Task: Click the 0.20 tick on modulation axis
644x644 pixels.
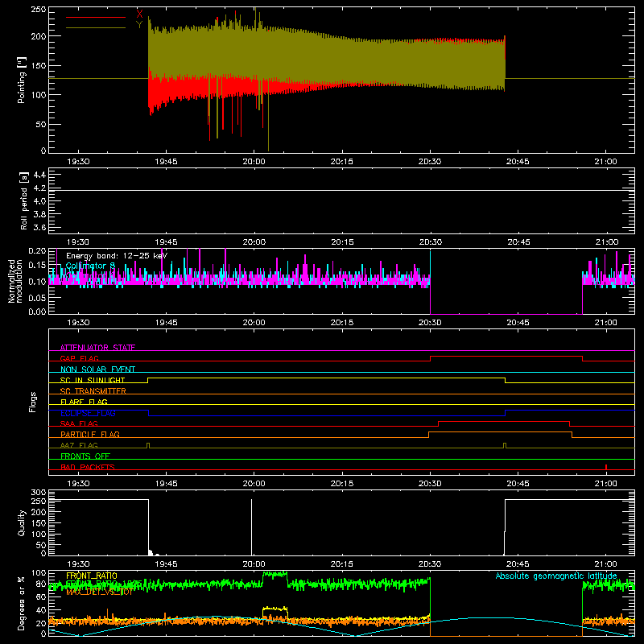Action: pos(37,250)
